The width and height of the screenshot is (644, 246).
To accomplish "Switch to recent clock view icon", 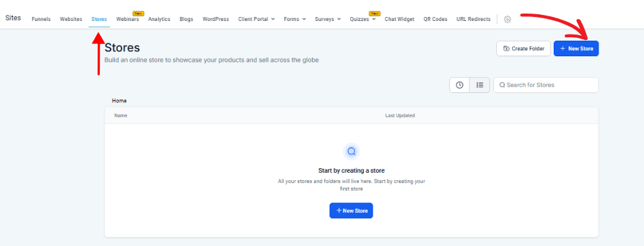I will [x=459, y=85].
